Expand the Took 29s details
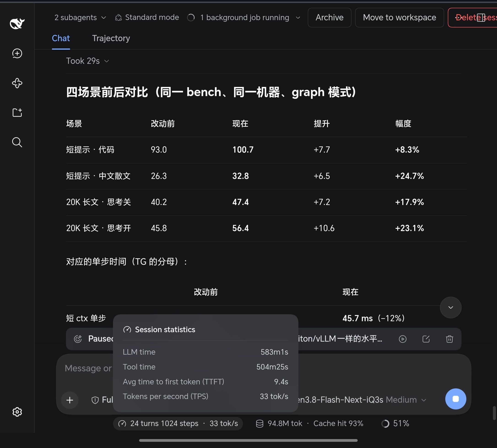This screenshot has height=448, width=497. click(87, 61)
